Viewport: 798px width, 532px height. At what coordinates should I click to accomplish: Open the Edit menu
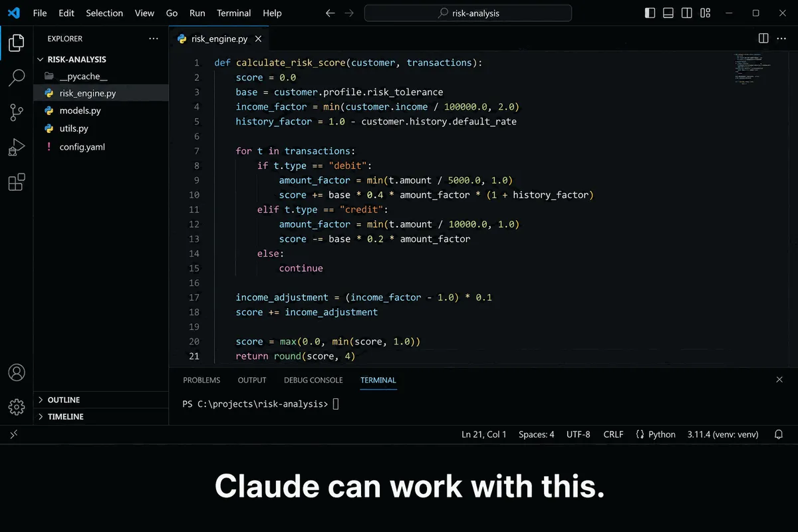(66, 13)
